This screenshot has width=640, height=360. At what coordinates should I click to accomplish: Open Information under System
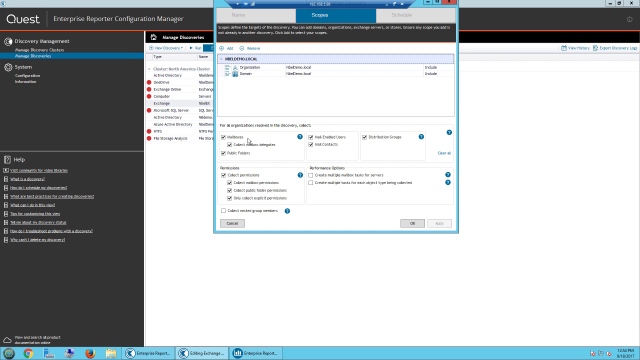[x=25, y=82]
